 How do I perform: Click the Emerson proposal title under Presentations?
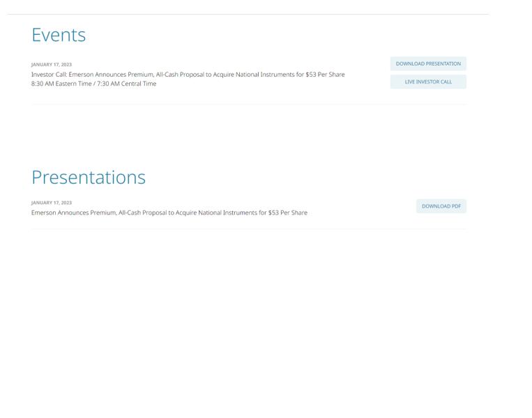(169, 212)
